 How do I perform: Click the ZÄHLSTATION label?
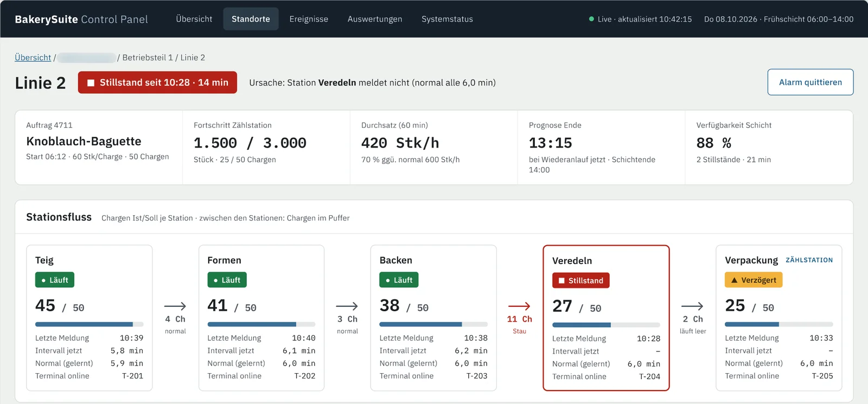(809, 260)
